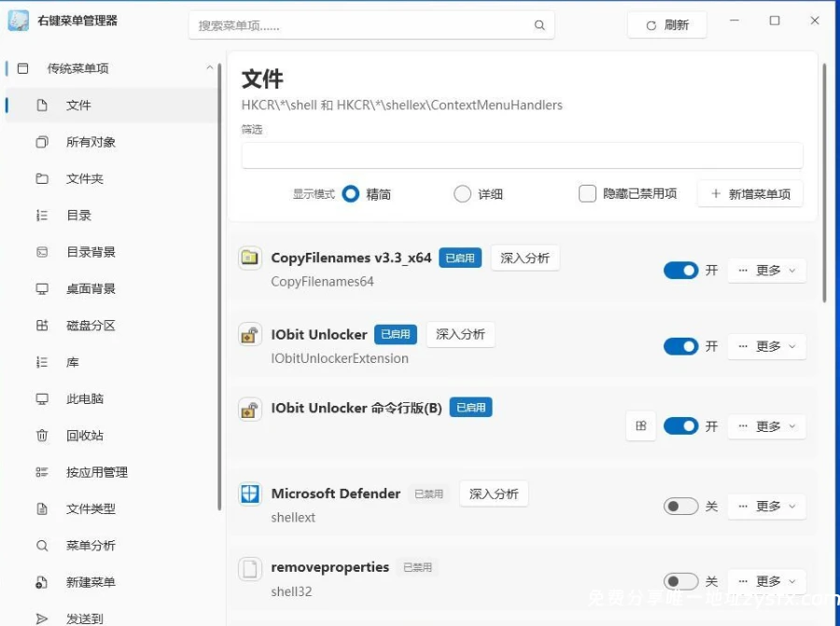This screenshot has height=626, width=840.
Task: Select the 精简 display mode radio button
Action: point(351,194)
